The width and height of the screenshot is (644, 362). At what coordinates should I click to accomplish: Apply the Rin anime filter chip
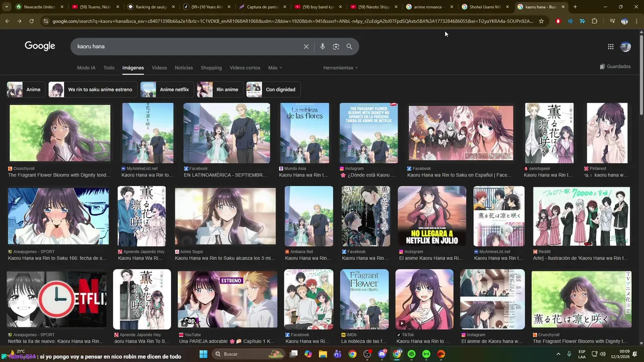coord(220,89)
